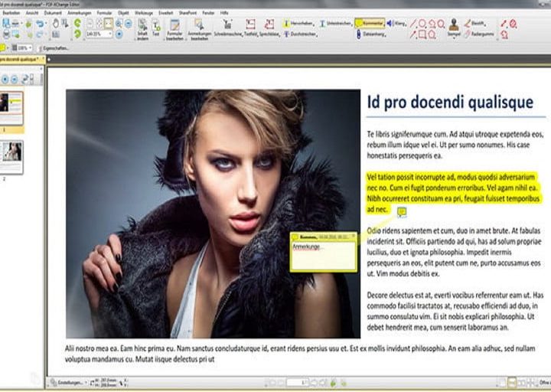Viewport: 551px width, 392px height.
Task: Open the zoom percentage dropdown
Action: tap(110, 34)
